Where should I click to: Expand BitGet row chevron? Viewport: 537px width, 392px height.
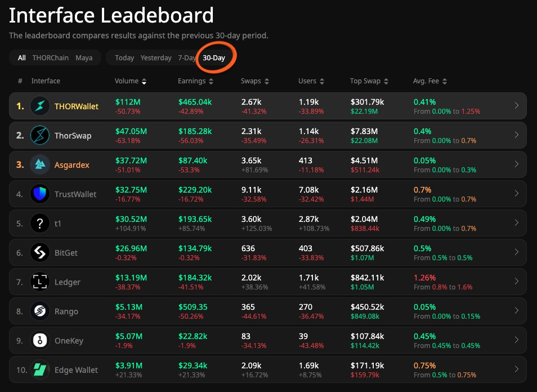tap(516, 252)
